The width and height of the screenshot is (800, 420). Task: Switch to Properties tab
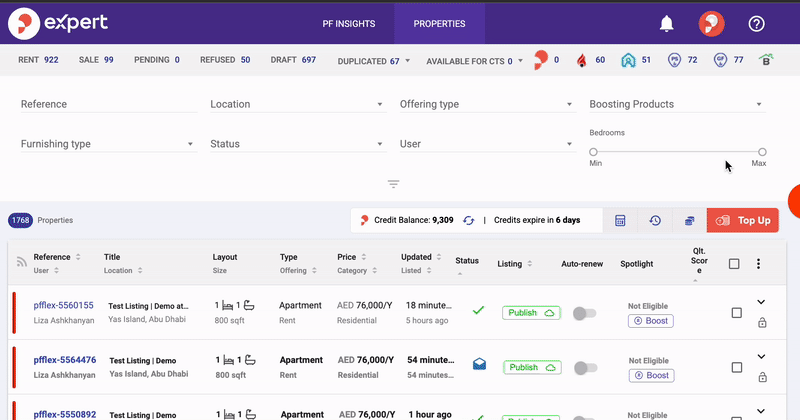point(439,23)
